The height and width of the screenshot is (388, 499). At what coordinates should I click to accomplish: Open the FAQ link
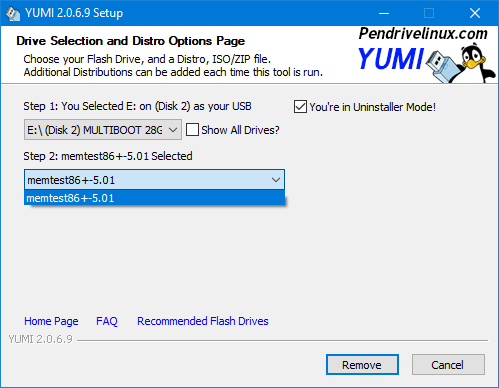pyautogui.click(x=107, y=321)
